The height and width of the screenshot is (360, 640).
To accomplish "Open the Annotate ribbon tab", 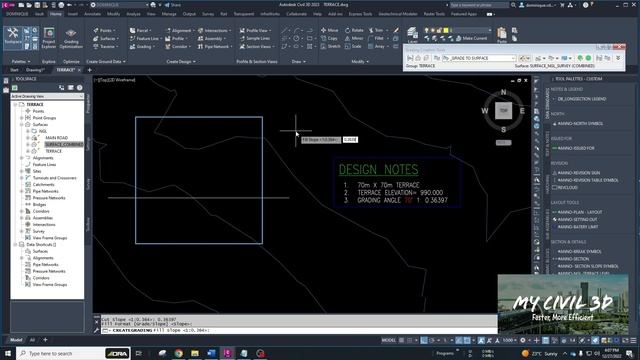I will pos(92,14).
